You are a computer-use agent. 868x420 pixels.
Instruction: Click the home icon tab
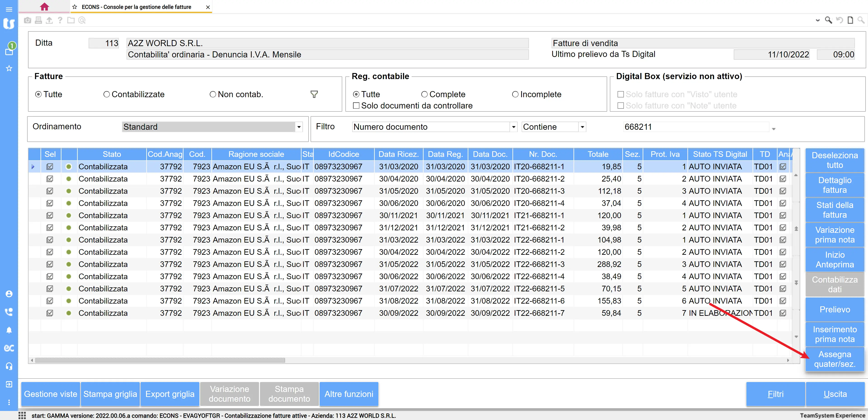pos(44,7)
